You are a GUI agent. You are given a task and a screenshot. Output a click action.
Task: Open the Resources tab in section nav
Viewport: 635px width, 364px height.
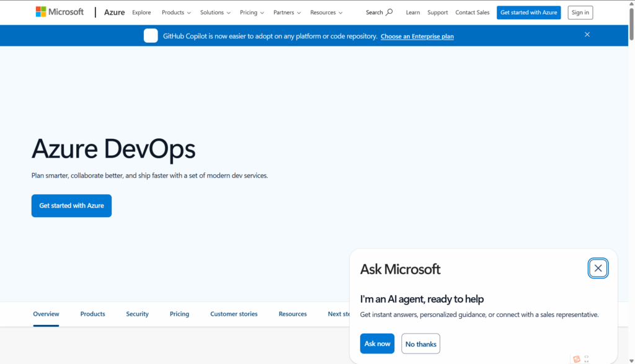tap(293, 314)
